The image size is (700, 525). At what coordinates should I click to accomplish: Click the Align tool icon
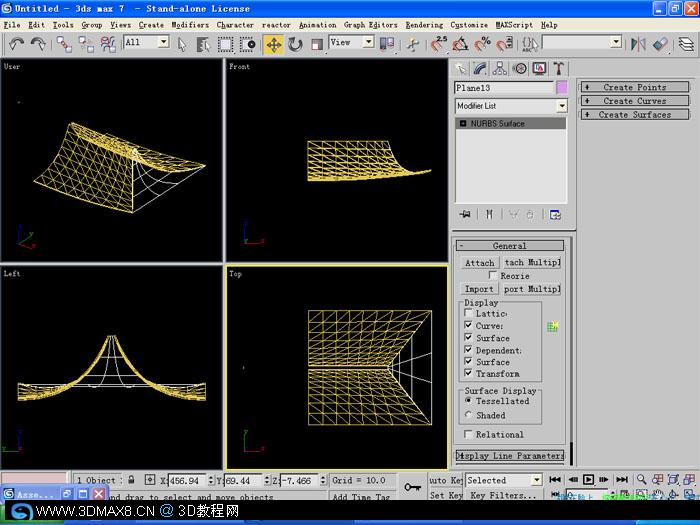click(660, 44)
